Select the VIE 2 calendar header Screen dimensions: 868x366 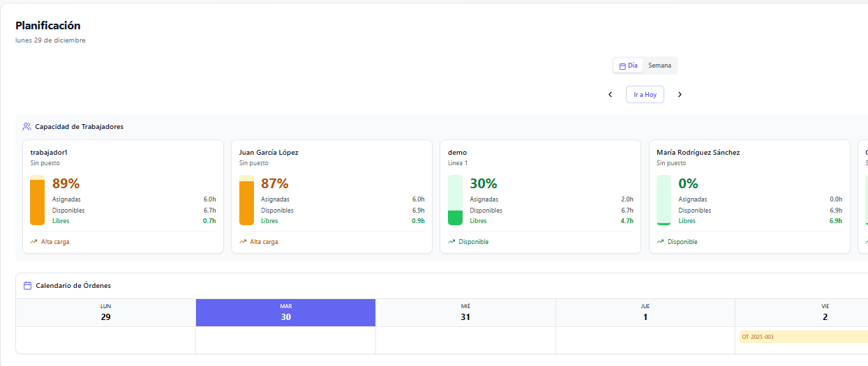click(802, 312)
